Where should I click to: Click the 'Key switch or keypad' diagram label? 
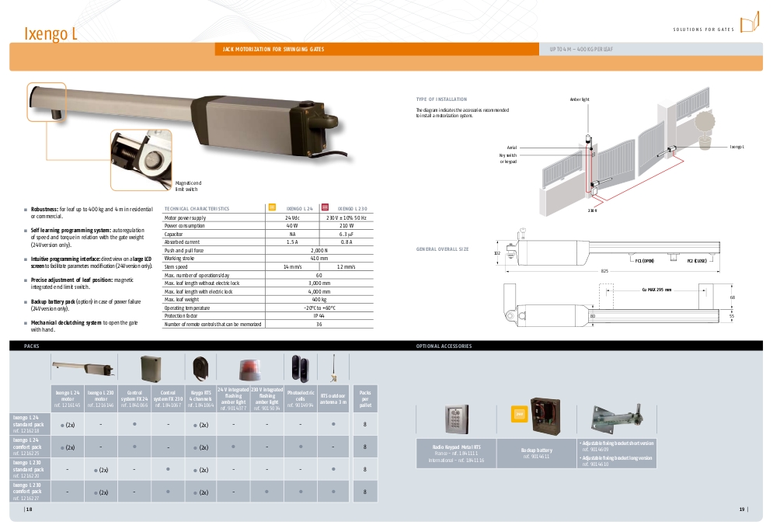[508, 158]
